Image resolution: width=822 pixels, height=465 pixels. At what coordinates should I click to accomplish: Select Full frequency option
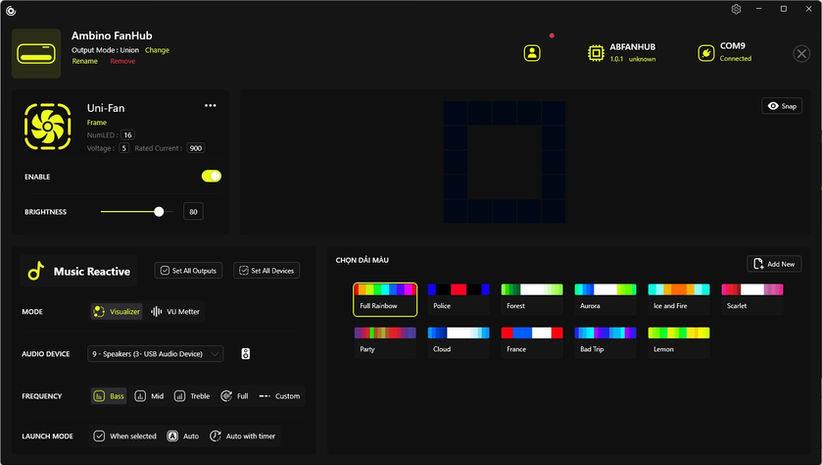click(x=234, y=396)
